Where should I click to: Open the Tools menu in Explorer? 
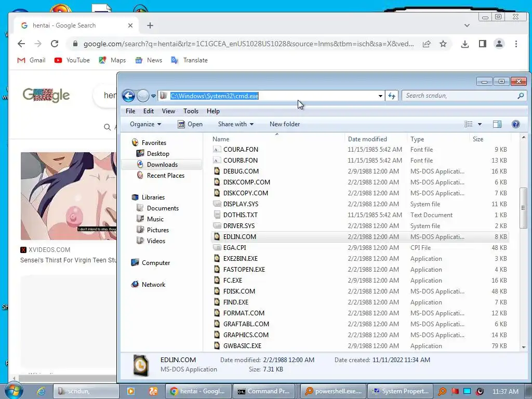191,111
